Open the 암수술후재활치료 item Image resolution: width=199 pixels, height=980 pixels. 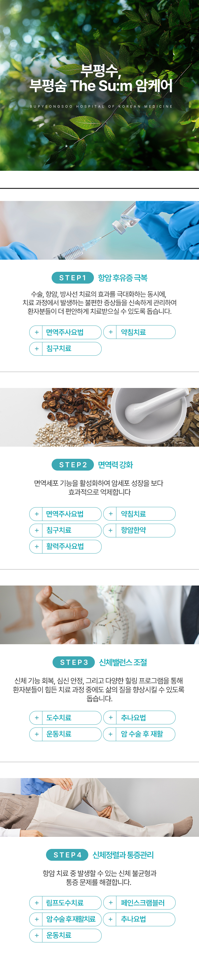point(65,919)
